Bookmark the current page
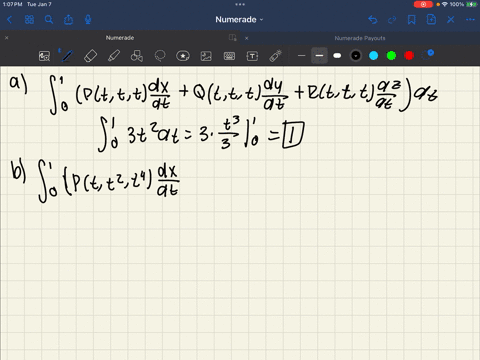Viewport: 480px width, 360px height. click(412, 20)
